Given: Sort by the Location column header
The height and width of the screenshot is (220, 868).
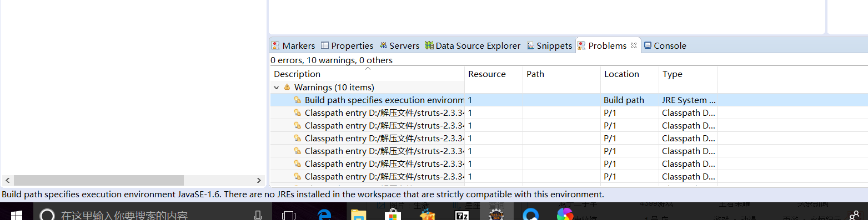Looking at the screenshot, I should [x=630, y=74].
